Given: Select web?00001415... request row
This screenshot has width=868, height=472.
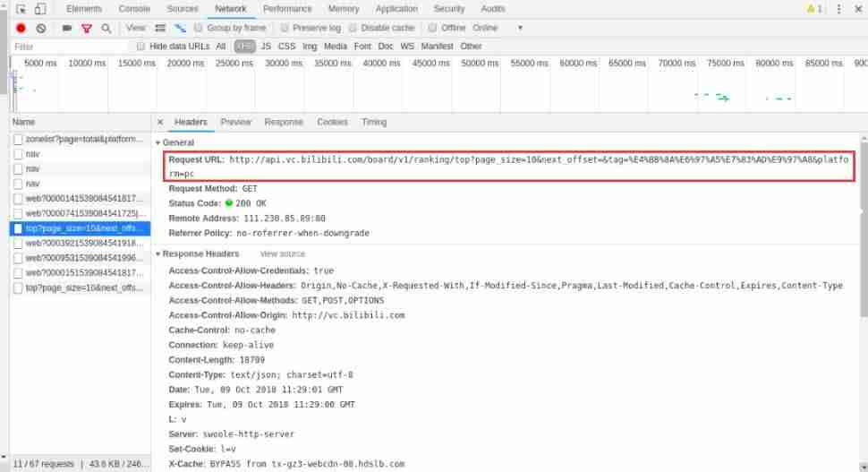Looking at the screenshot, I should pyautogui.click(x=80, y=198).
